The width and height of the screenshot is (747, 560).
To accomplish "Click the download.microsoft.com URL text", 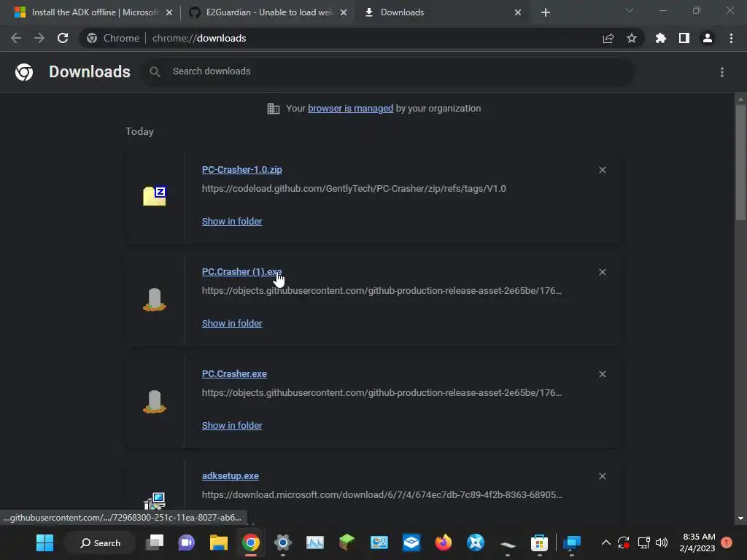I will (x=382, y=495).
